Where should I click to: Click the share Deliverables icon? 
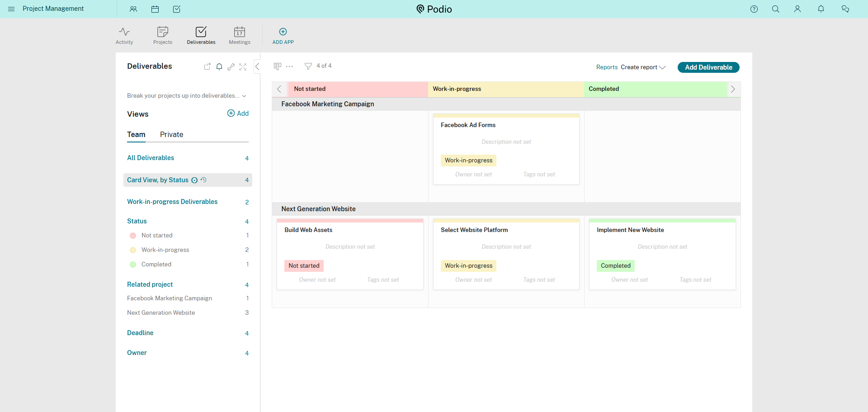pyautogui.click(x=207, y=66)
